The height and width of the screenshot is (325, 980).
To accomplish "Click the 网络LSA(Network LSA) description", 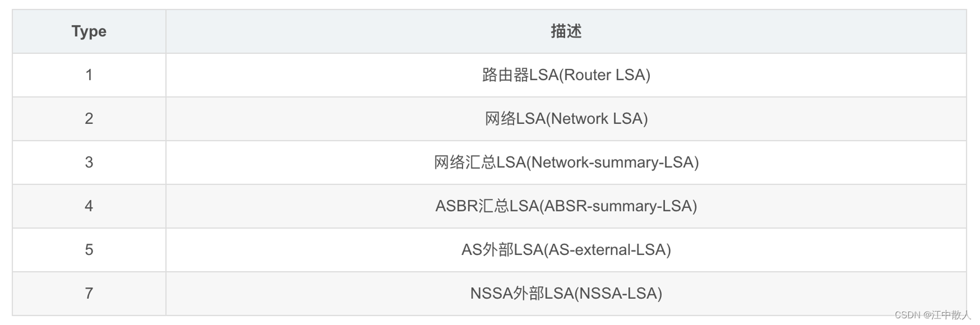I will pyautogui.click(x=566, y=118).
